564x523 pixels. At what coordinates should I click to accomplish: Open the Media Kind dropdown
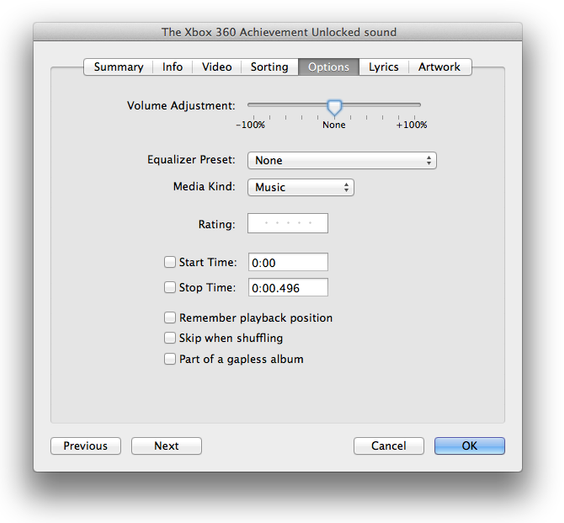301,187
